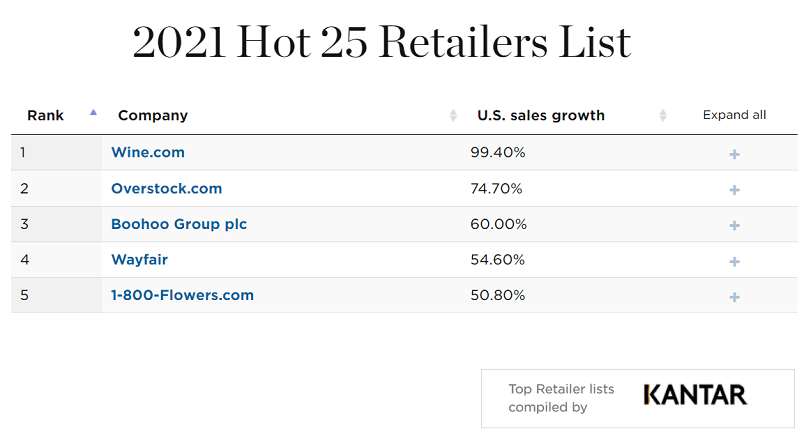This screenshot has width=806, height=440.
Task: Sort U.S. sales growth using arrows icon
Action: (x=663, y=115)
